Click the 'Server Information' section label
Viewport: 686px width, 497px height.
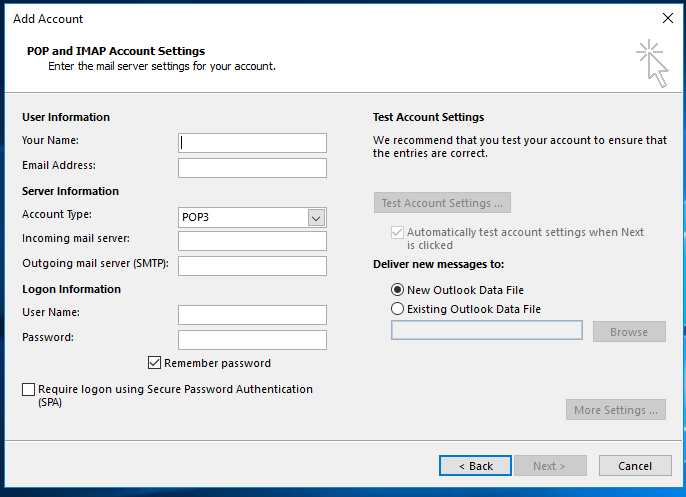point(70,191)
